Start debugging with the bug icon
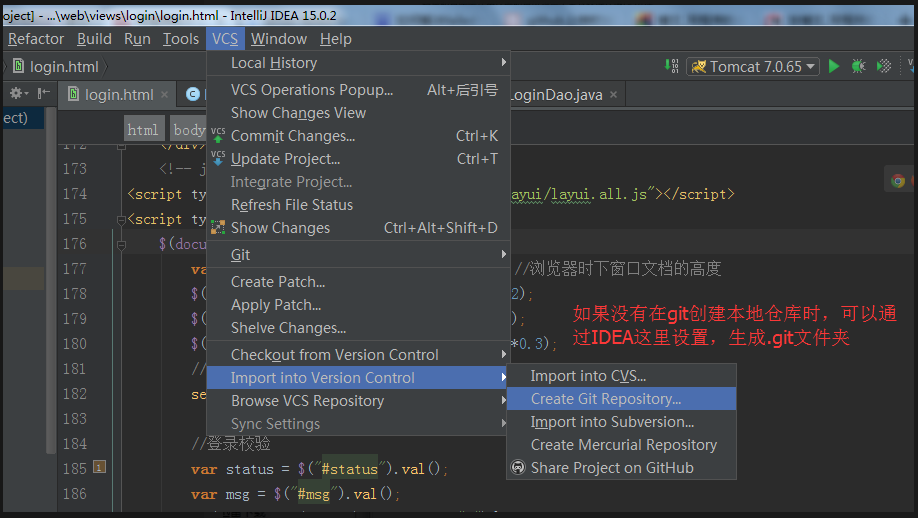The image size is (918, 518). (858, 66)
